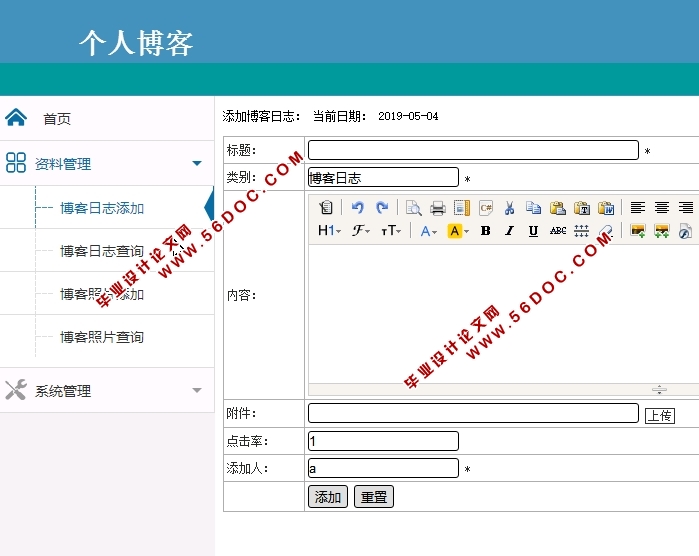This screenshot has width=699, height=556.
Task: Open the yellow text highlight color picker
Action: [458, 231]
